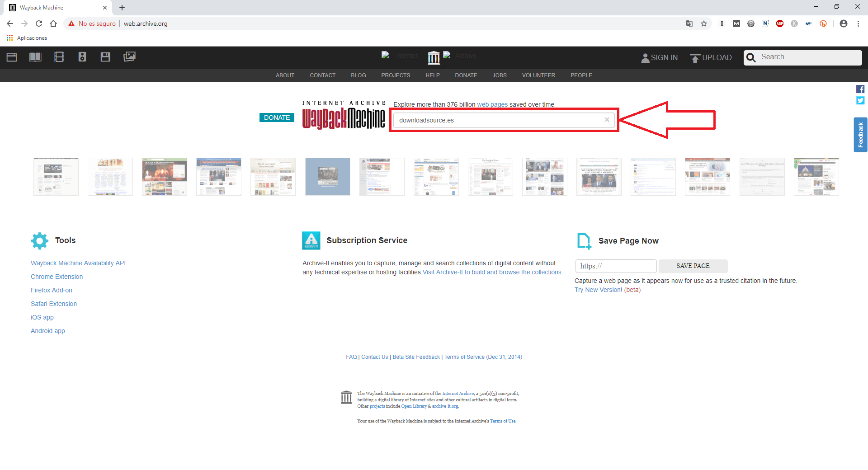
Task: Click the Tools gear icon
Action: [x=40, y=241]
